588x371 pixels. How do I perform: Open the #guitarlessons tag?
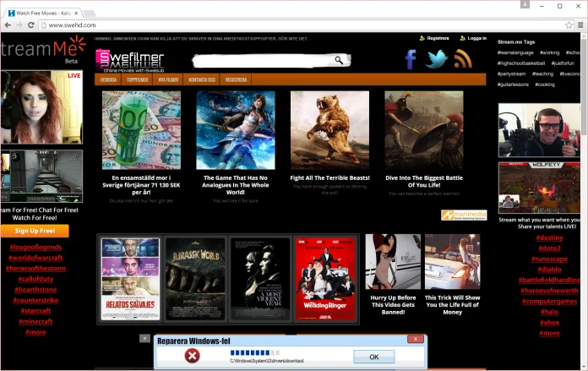click(x=513, y=85)
